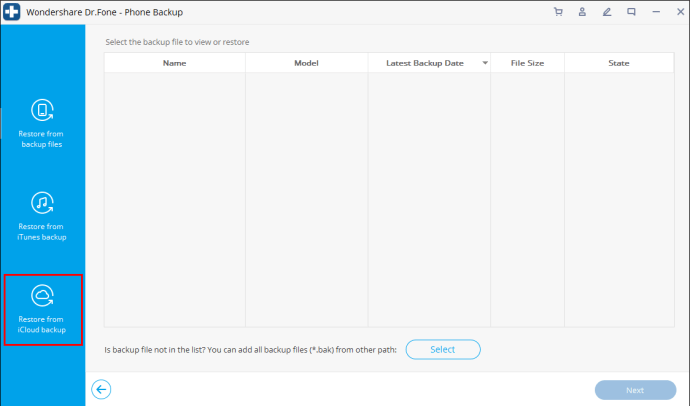This screenshot has width=690, height=406.
Task: Sort by the File Size column header
Action: 527,63
